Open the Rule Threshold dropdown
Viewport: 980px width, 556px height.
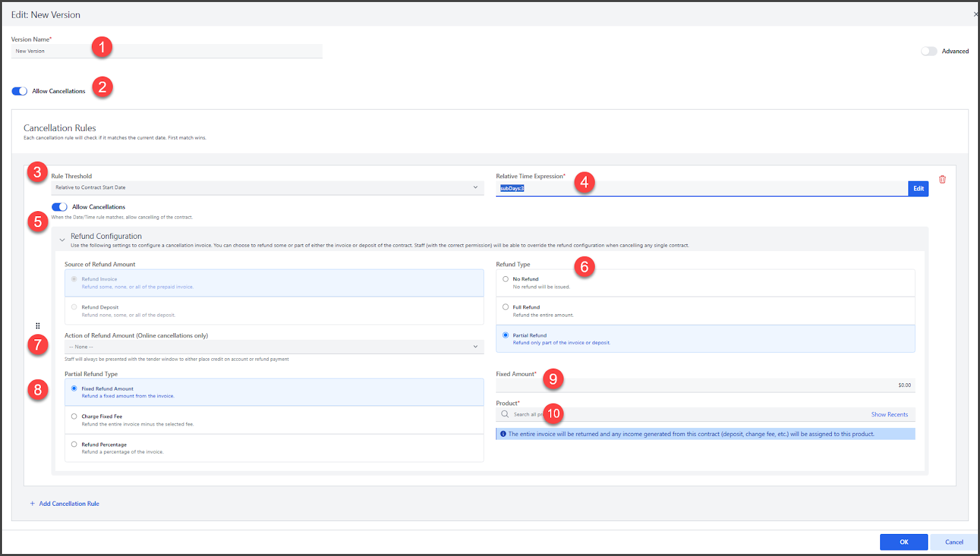click(266, 188)
